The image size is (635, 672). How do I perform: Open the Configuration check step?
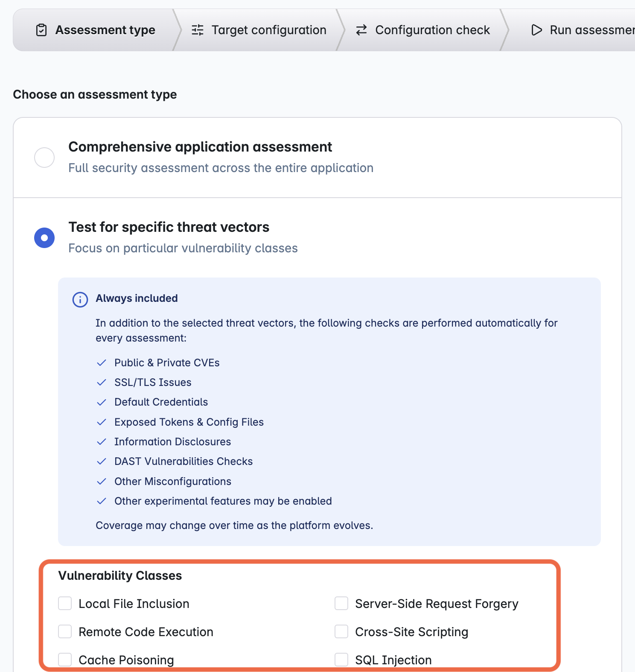pyautogui.click(x=433, y=30)
